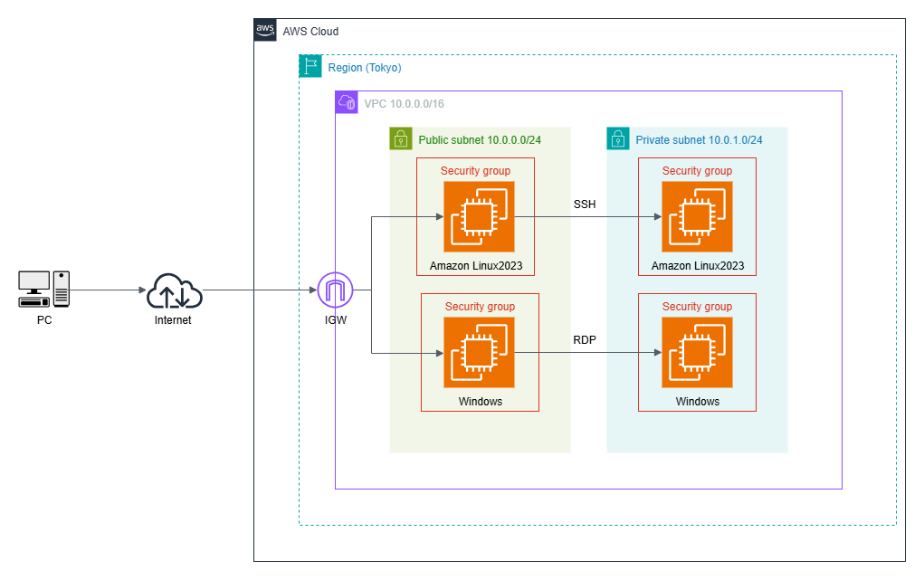Click the purple VPC cloud icon

[346, 102]
